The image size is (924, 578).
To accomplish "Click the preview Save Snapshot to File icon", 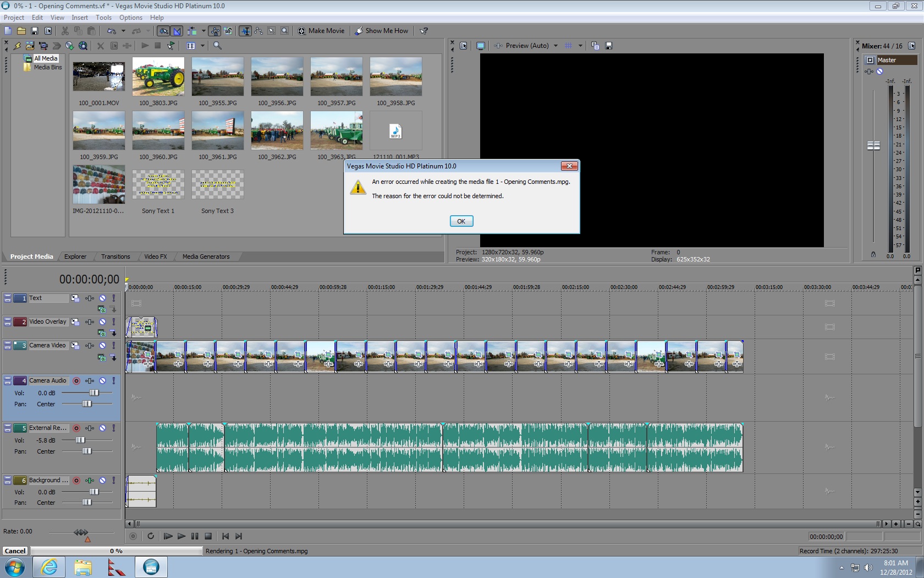I will [609, 46].
